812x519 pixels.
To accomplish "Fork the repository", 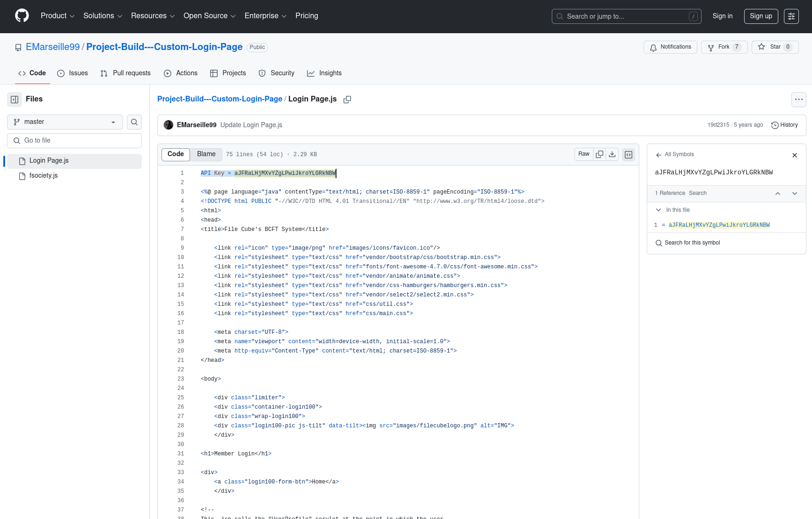I will (x=724, y=47).
